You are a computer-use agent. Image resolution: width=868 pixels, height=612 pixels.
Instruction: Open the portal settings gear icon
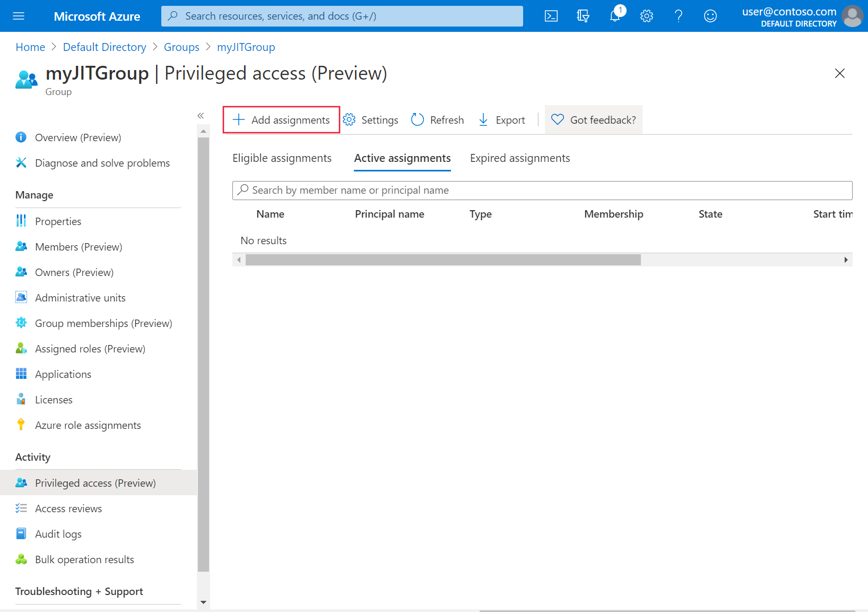pos(647,16)
